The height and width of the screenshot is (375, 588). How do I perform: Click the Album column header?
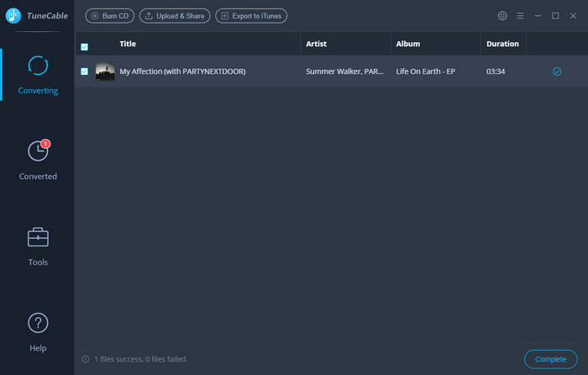click(408, 44)
